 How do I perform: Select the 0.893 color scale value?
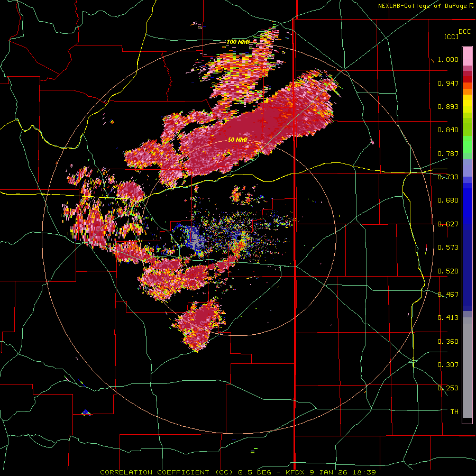pyautogui.click(x=448, y=106)
